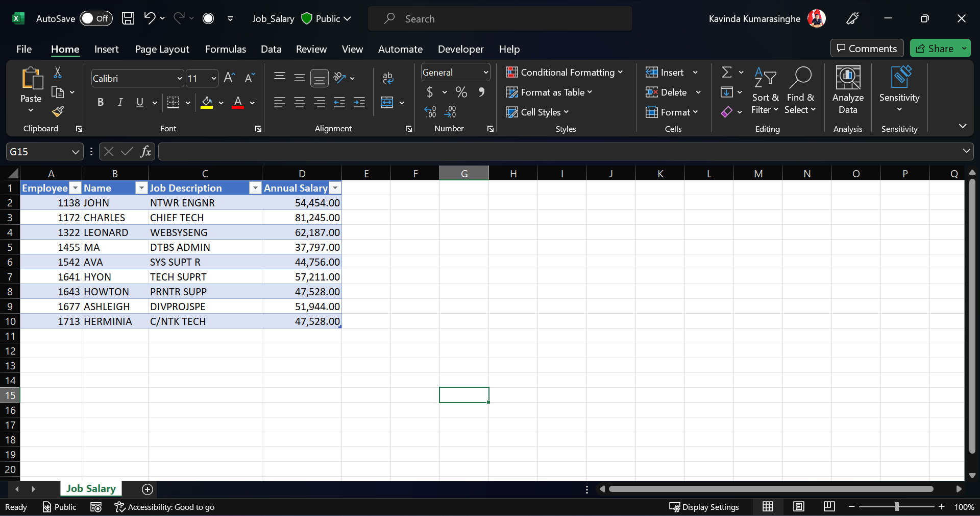Switch to Page Break Preview icon
This screenshot has width=980, height=516.
(829, 506)
